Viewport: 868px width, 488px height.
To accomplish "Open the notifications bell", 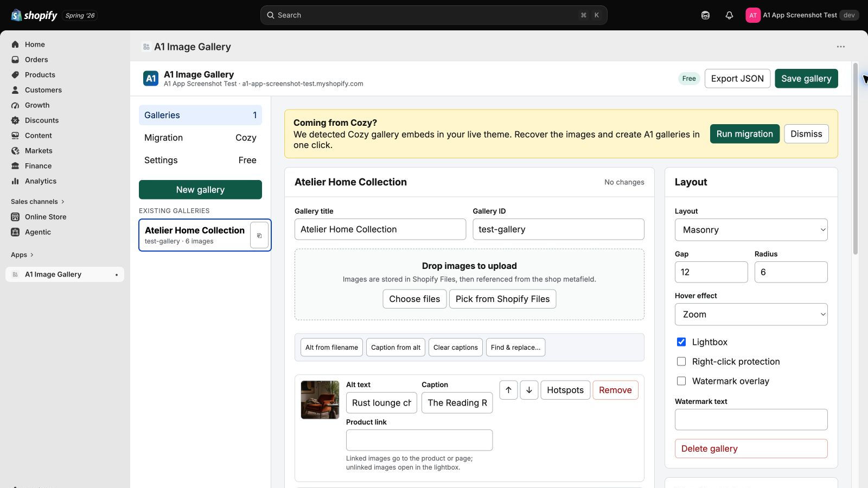I will 729,15.
